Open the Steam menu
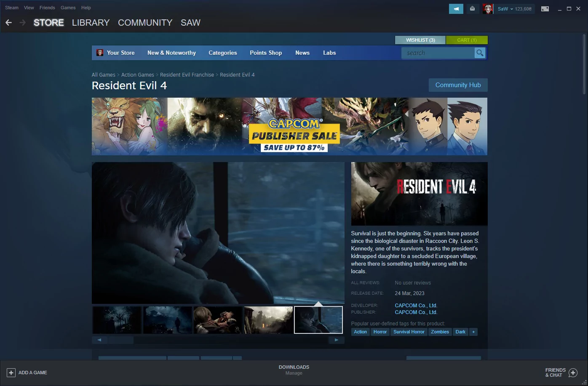 (x=12, y=8)
